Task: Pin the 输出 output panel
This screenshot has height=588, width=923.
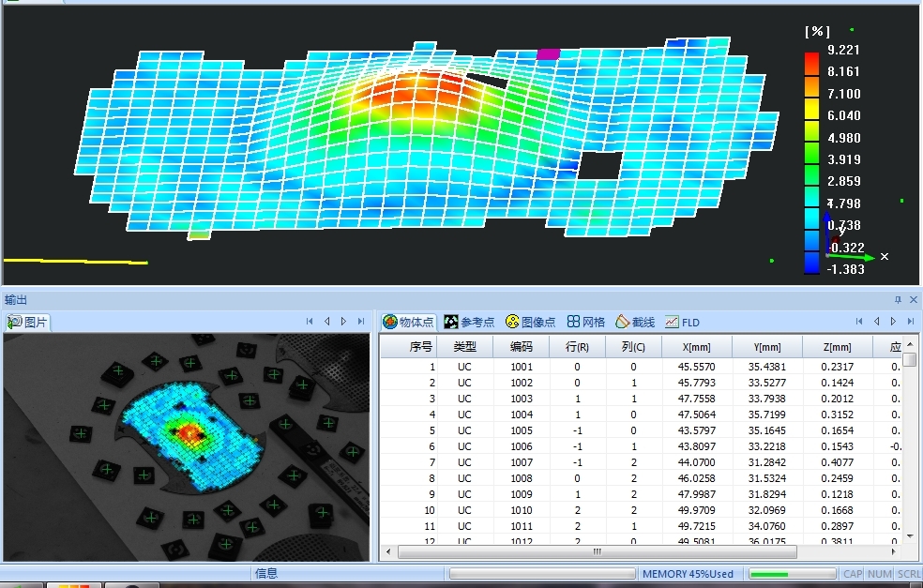Action: click(x=898, y=300)
